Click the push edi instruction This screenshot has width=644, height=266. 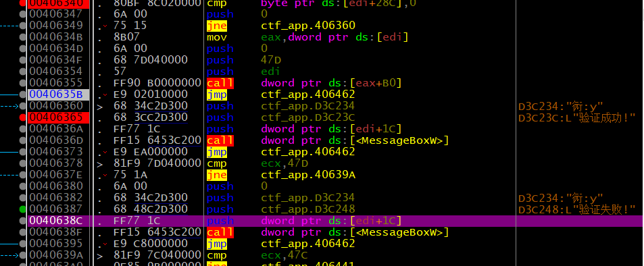click(x=244, y=72)
